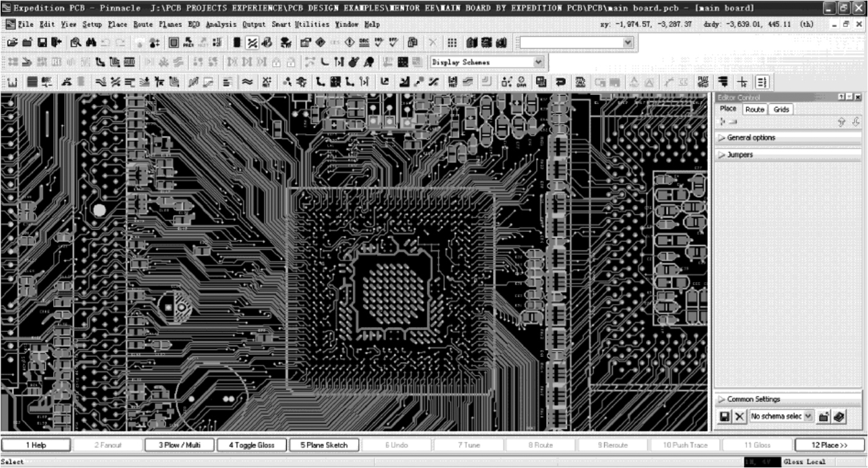This screenshot has height=468, width=868.
Task: Click the Save floppy disk toolbar icon
Action: pyautogui.click(x=42, y=43)
